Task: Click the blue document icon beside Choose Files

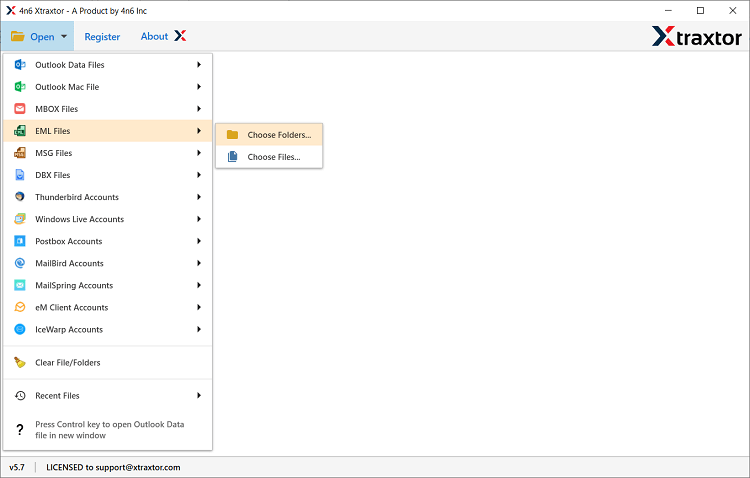Action: coord(232,156)
